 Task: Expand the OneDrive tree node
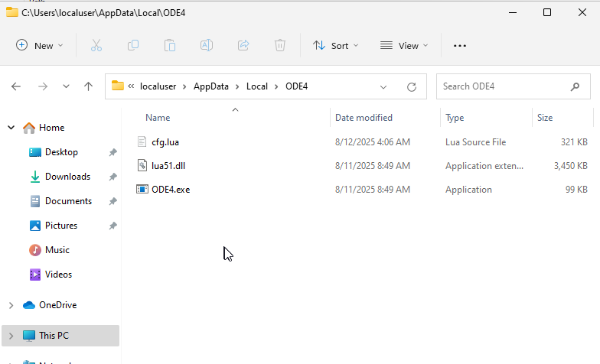click(x=11, y=305)
